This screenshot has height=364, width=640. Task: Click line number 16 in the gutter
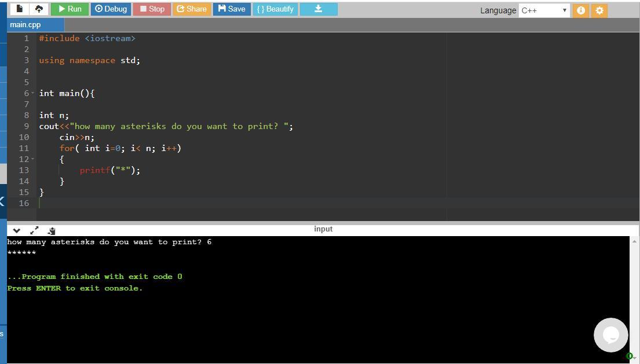[24, 203]
